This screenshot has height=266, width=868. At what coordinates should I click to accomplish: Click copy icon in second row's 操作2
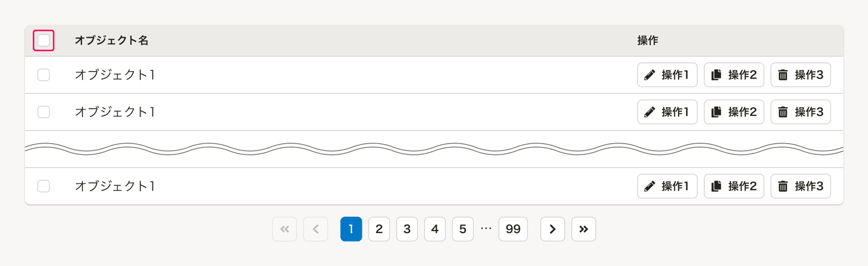click(716, 112)
